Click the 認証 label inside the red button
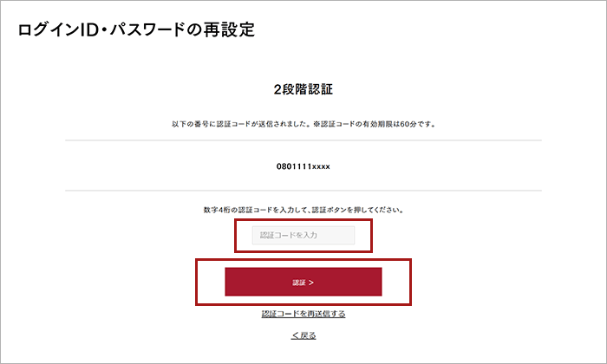Image resolution: width=607 pixels, height=364 pixels. [x=299, y=283]
